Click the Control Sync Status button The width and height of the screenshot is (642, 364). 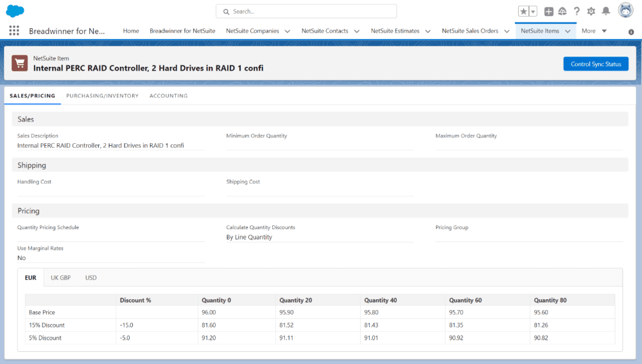click(x=596, y=64)
